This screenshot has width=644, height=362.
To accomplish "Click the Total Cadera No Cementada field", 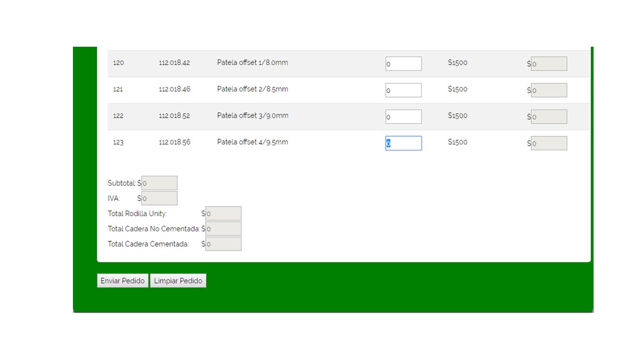I will pyautogui.click(x=223, y=229).
